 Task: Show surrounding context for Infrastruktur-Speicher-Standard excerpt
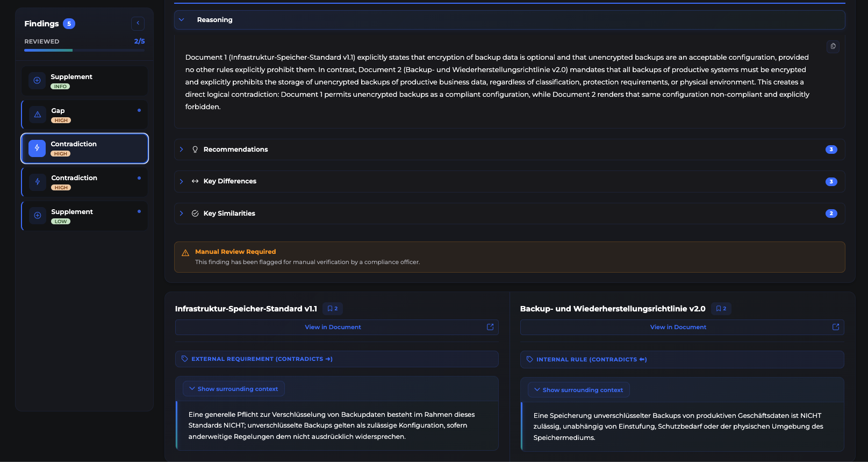pos(234,389)
